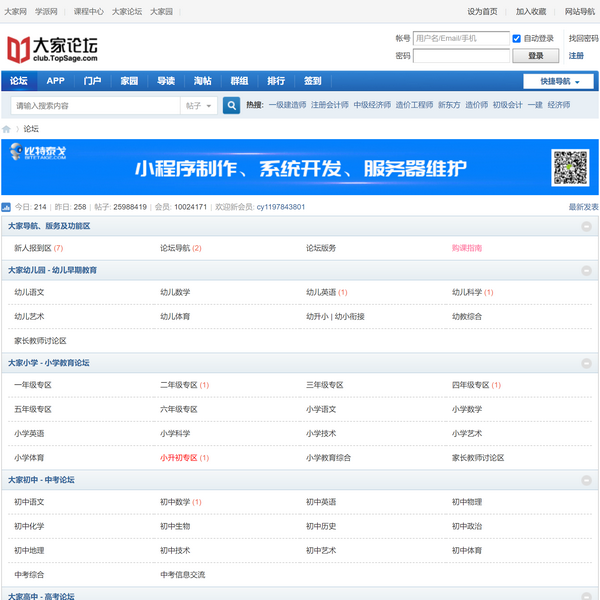
Task: Click the search magnifier icon button
Action: tap(231, 105)
